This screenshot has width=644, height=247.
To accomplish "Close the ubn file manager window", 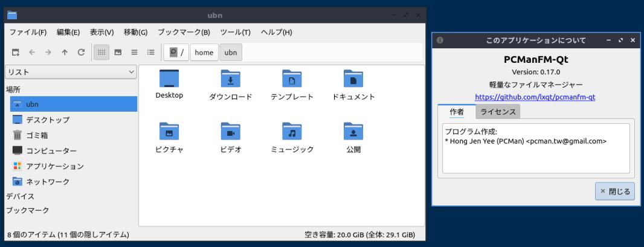I will [418, 15].
